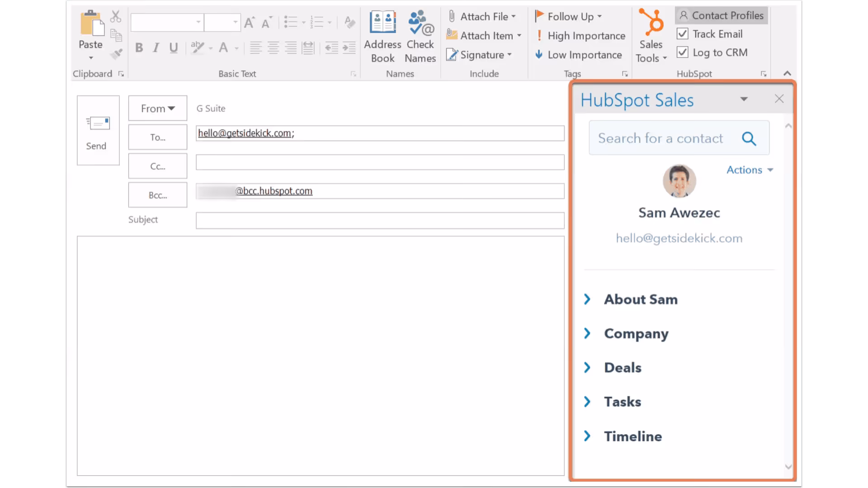Click Sam Awezec's profile photo
Image resolution: width=868 pixels, height=488 pixels.
(679, 181)
